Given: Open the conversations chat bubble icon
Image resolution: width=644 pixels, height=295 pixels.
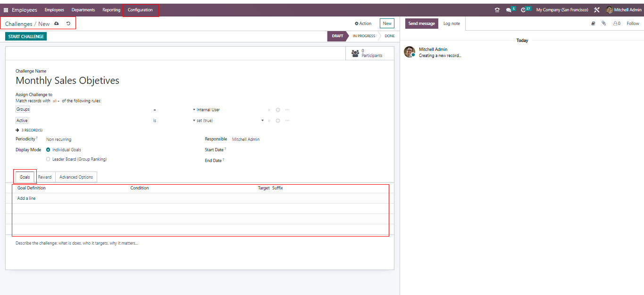Looking at the screenshot, I should point(509,10).
